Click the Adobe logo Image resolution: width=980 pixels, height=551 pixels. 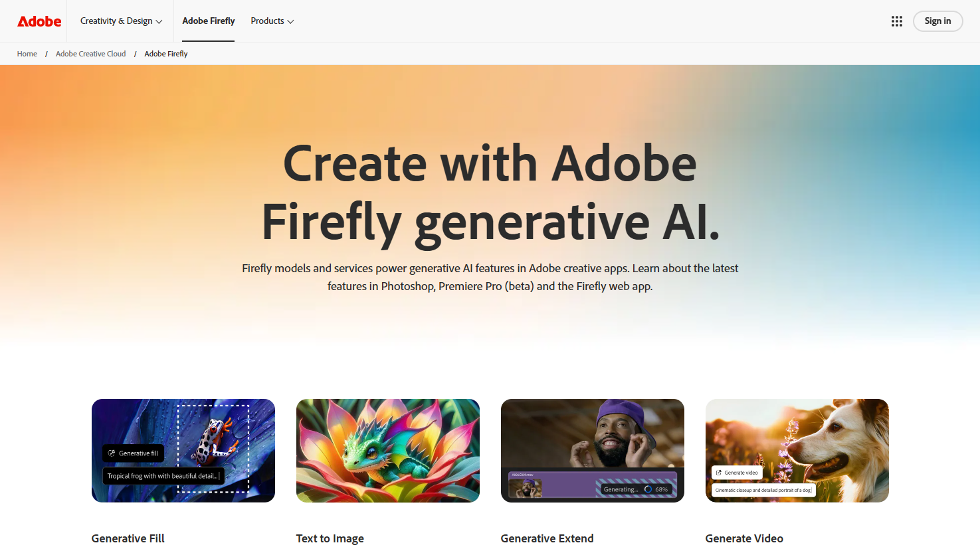pos(39,21)
